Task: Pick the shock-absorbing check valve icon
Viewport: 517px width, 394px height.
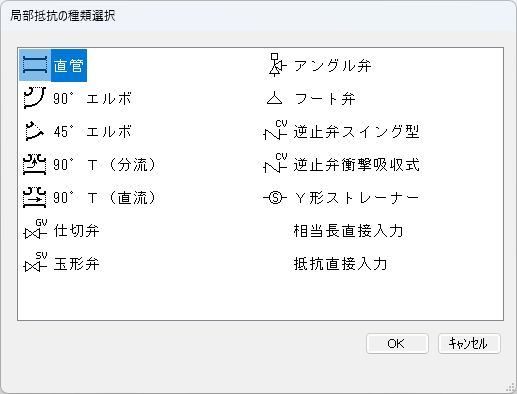Action: pos(275,163)
